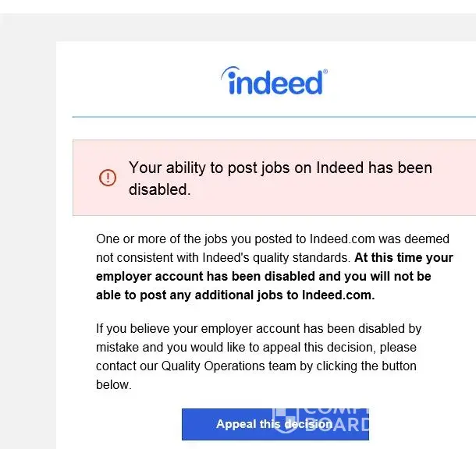Click the gray margin left of the email
This screenshot has width=476, height=449.
click(27, 234)
